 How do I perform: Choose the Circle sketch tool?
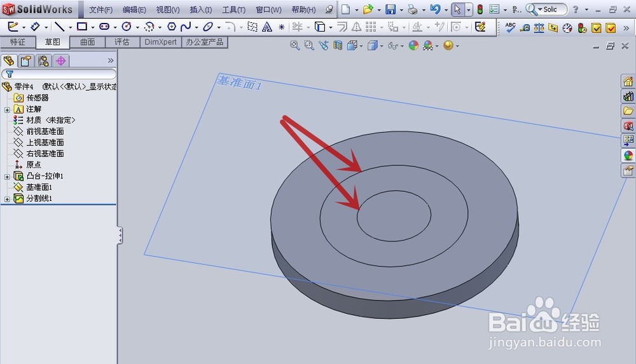click(127, 27)
